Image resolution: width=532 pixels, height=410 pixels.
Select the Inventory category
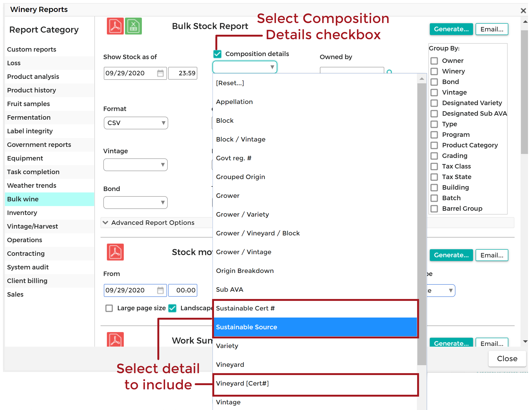point(50,213)
